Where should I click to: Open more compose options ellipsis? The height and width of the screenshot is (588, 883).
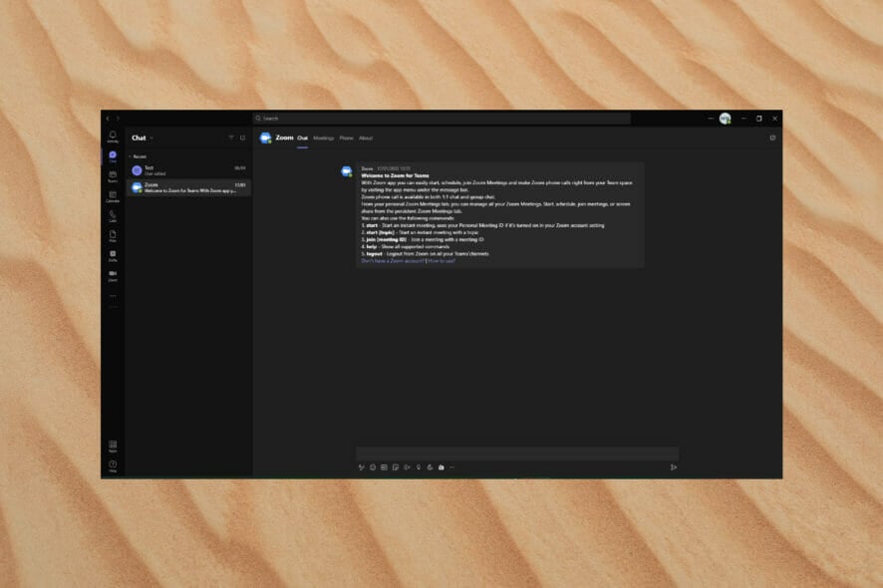(x=451, y=466)
